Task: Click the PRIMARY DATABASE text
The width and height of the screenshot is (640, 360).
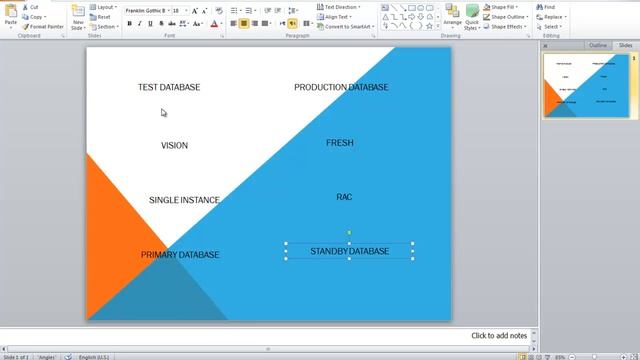Action: (x=180, y=255)
